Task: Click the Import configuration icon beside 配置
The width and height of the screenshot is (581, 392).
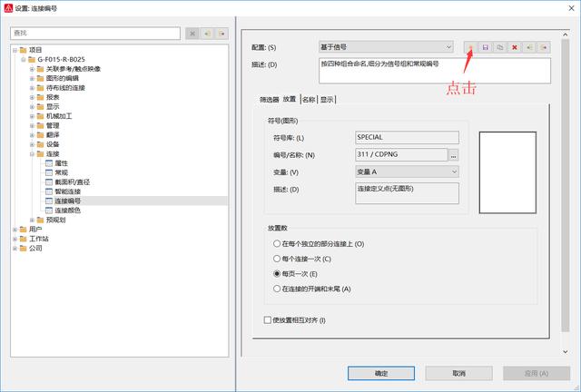Action: [x=529, y=47]
